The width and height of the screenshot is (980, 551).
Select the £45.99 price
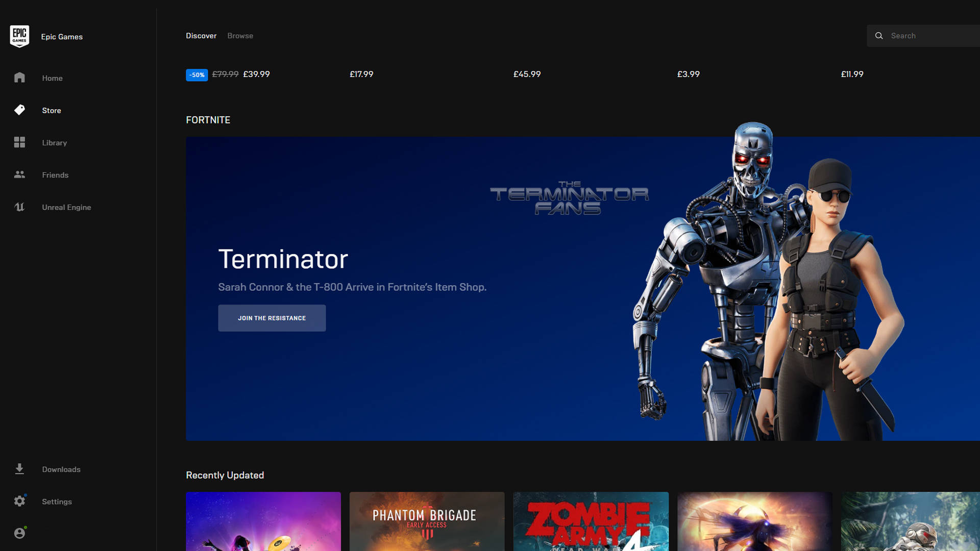[x=527, y=74]
